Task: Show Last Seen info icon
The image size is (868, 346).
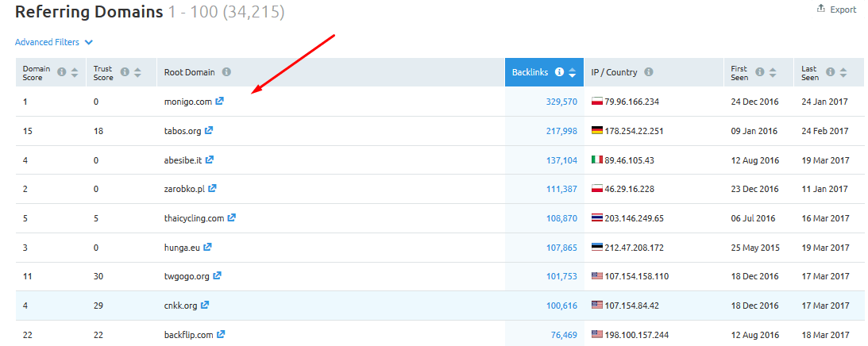Action: tap(830, 72)
